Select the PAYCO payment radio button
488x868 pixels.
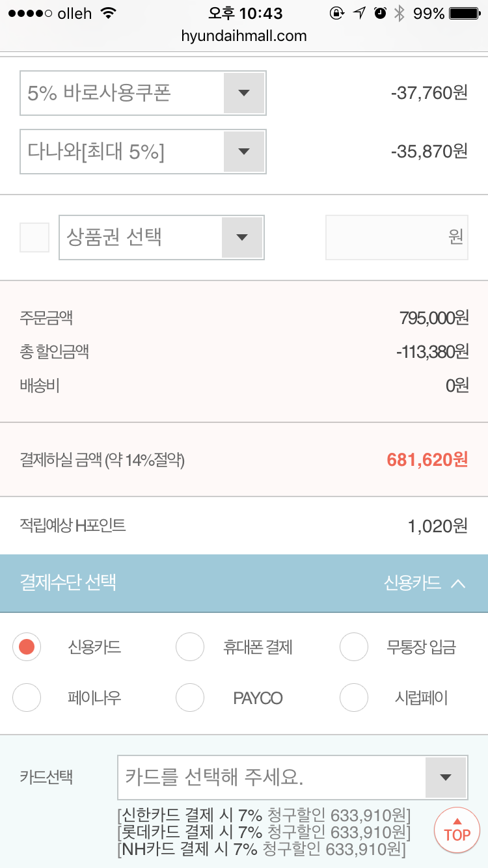tap(190, 698)
